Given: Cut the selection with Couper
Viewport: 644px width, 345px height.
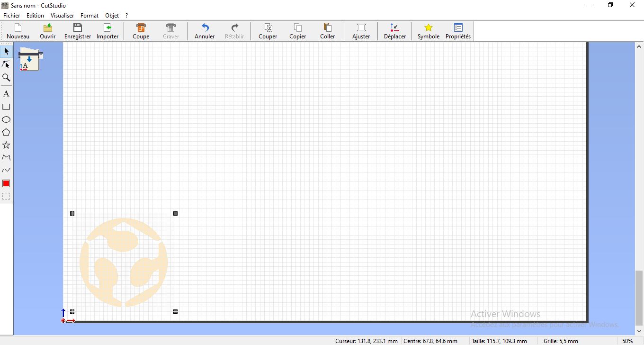Looking at the screenshot, I should (x=268, y=31).
